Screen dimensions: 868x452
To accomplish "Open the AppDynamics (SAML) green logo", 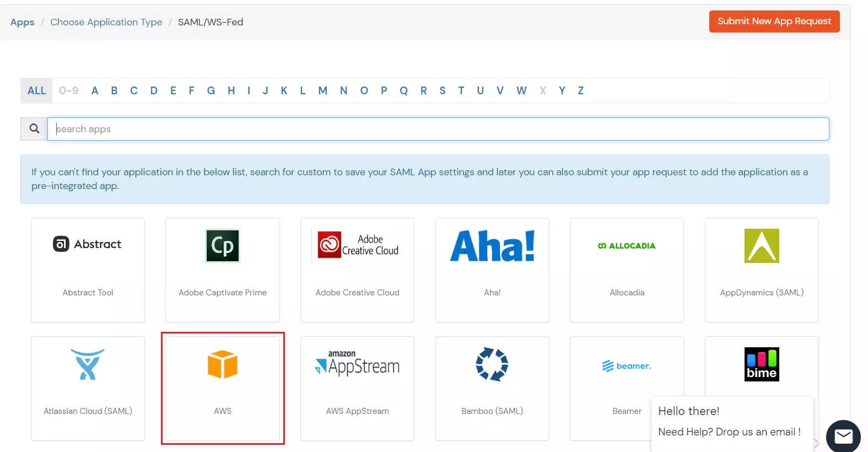I will pyautogui.click(x=762, y=246).
